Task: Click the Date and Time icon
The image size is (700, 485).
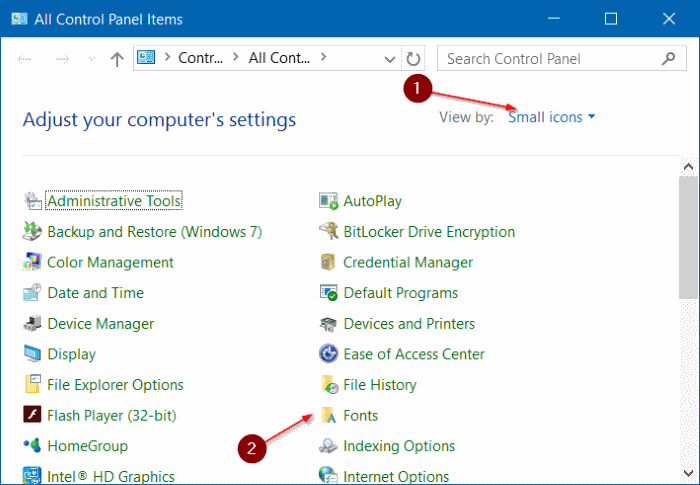Action: tap(33, 293)
